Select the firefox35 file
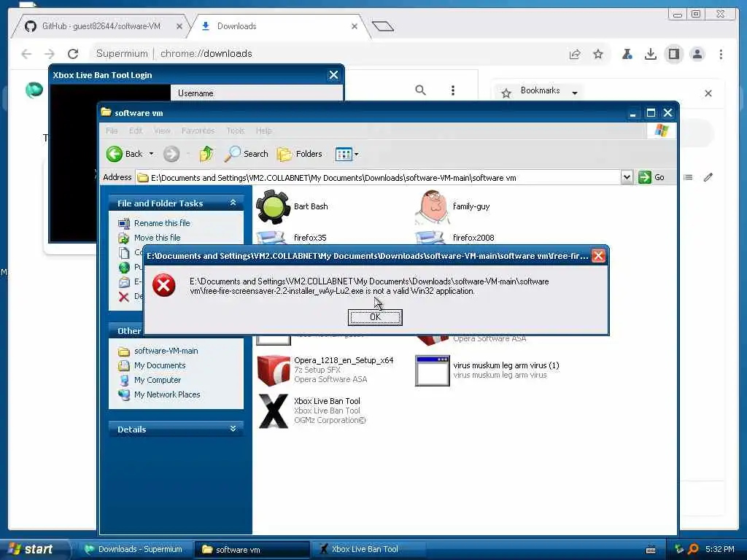Screen dimensions: 747x560 point(309,238)
